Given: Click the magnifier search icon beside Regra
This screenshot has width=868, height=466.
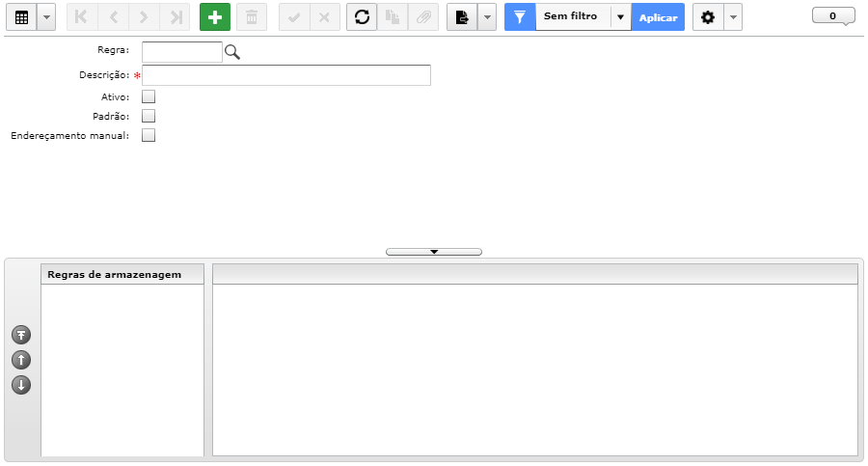Looking at the screenshot, I should [232, 52].
